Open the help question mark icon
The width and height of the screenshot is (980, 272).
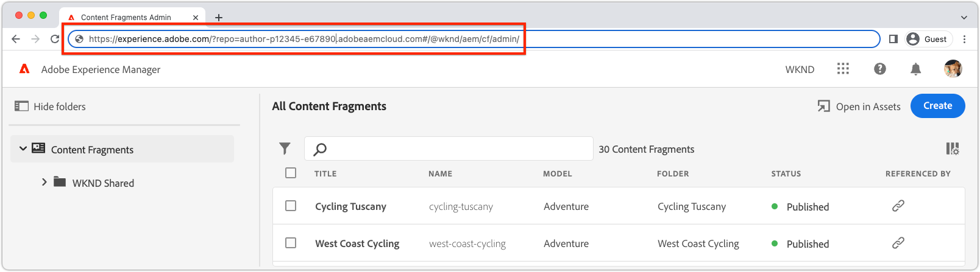879,69
